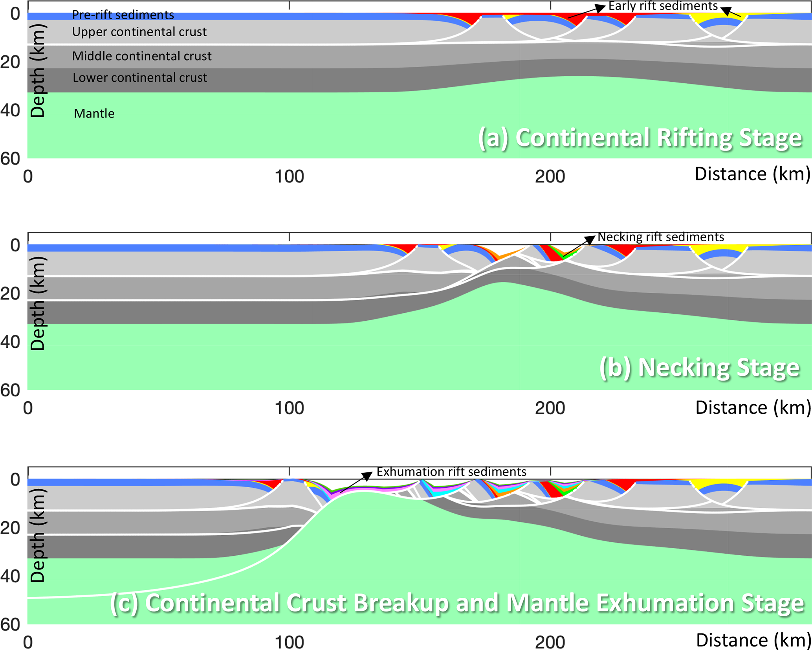Click the 'Exhumation rift sediments' annotation
The image size is (812, 650).
coord(451,472)
